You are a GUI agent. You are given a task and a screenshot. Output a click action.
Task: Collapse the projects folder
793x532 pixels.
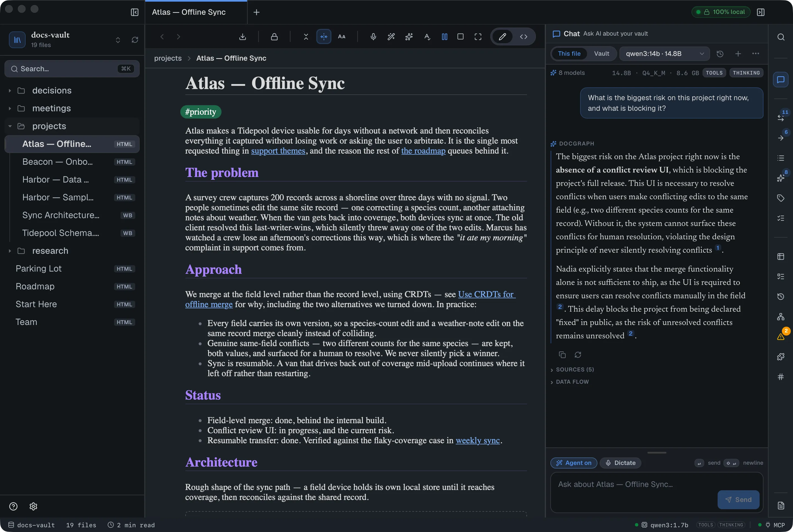point(72,126)
